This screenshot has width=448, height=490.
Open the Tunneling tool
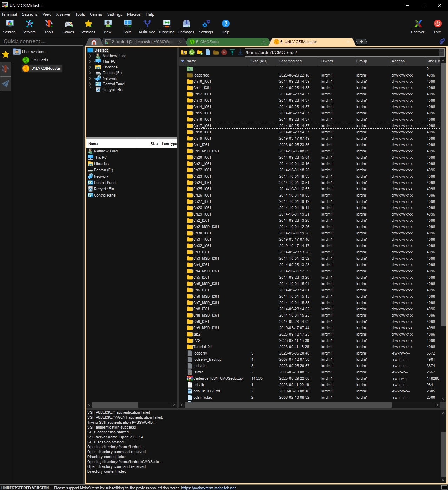point(166,27)
